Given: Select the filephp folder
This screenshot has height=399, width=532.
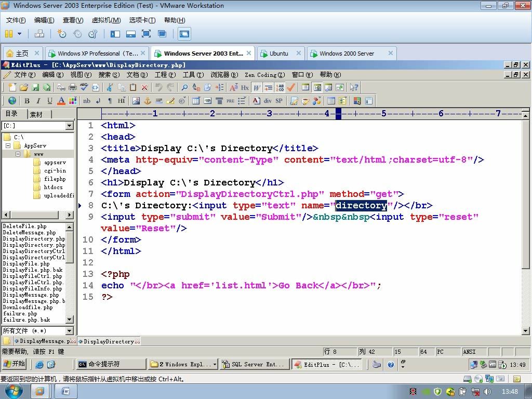Looking at the screenshot, I should tap(55, 179).
